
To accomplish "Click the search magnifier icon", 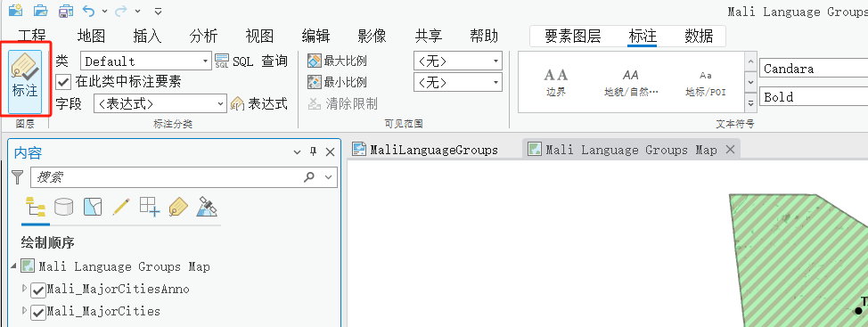I will (309, 177).
